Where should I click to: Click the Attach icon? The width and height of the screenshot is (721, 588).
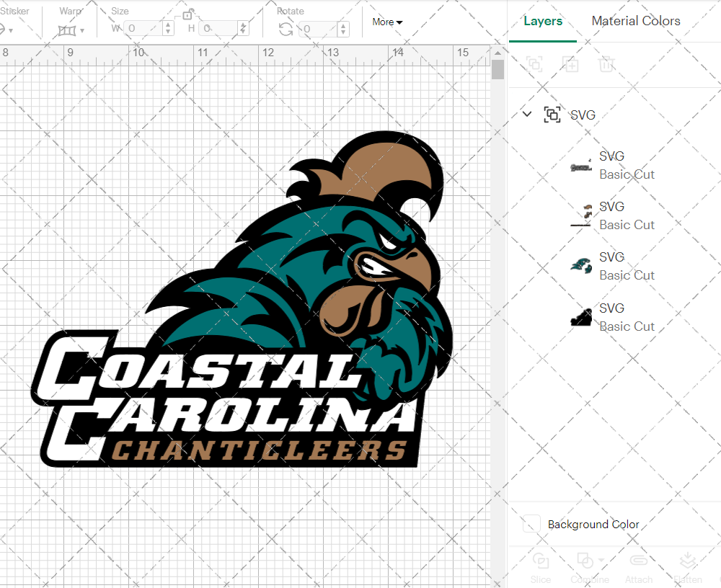click(638, 569)
